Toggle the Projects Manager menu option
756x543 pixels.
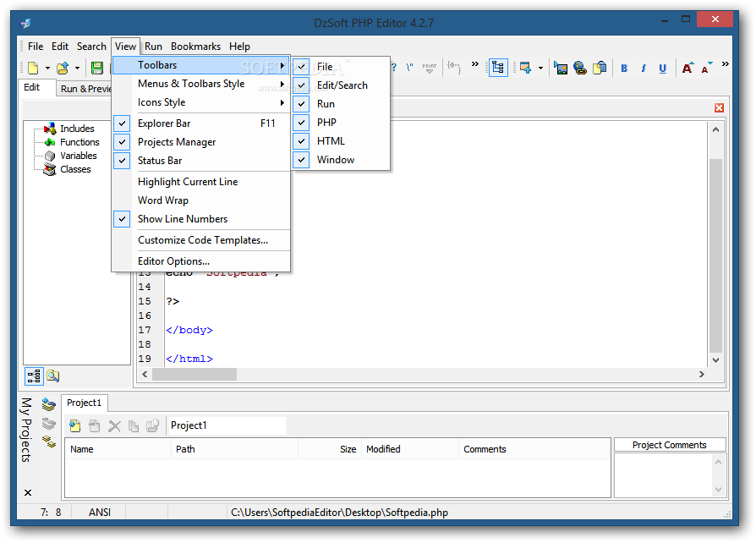(201, 142)
